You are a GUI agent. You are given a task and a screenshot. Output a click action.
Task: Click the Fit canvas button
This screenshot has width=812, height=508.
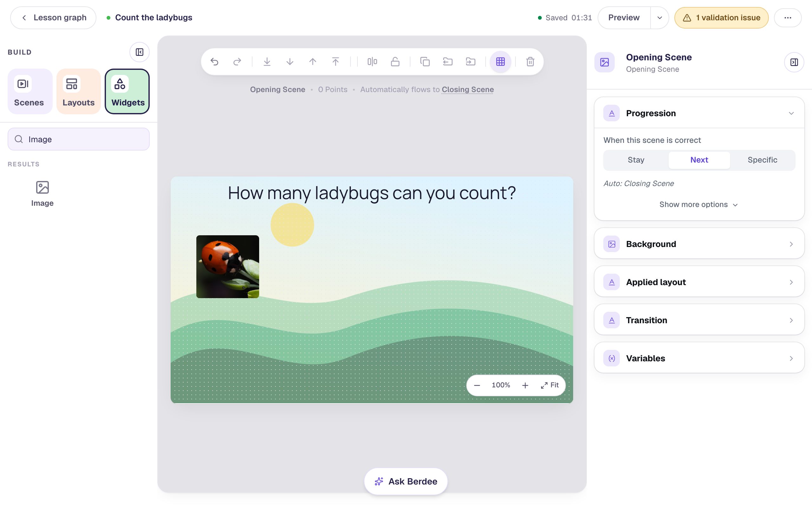pos(550,385)
